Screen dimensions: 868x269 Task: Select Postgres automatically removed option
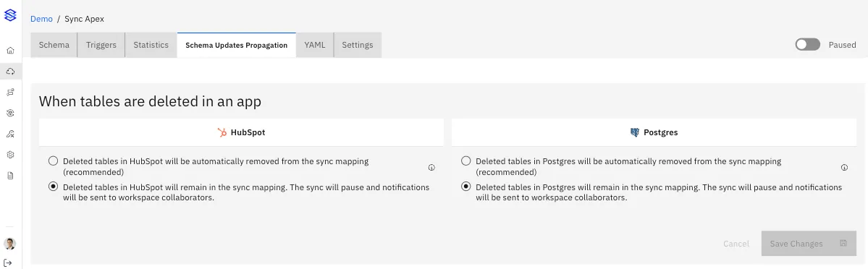click(x=466, y=161)
